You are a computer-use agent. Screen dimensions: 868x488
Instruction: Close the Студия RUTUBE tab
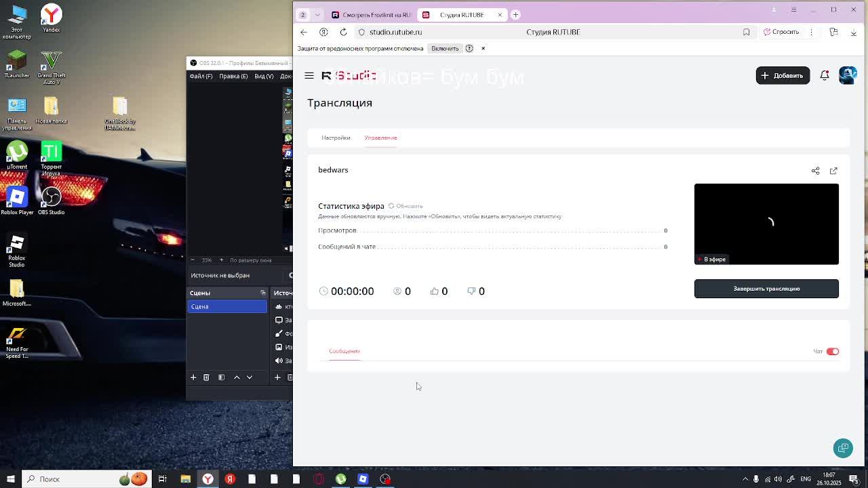tap(500, 15)
